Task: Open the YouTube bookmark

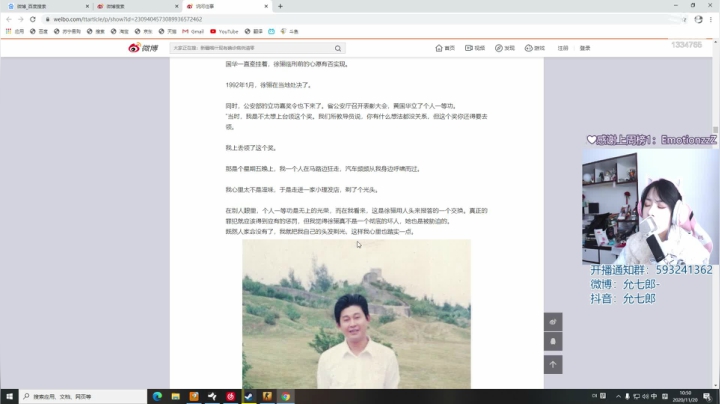Action: pyautogui.click(x=224, y=31)
